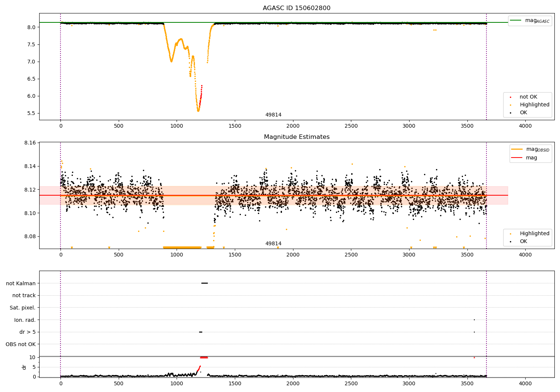Click the 8.0 y-tick on the top plot

31,27
